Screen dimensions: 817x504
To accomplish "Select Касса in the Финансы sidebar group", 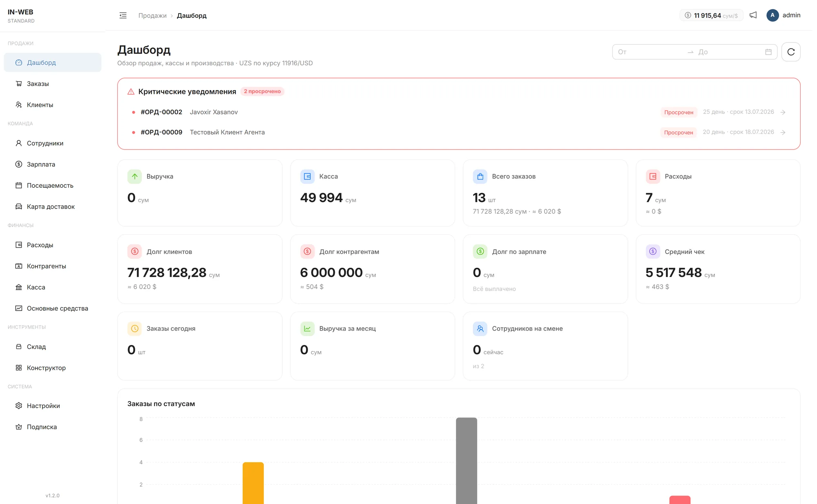I will (53, 287).
